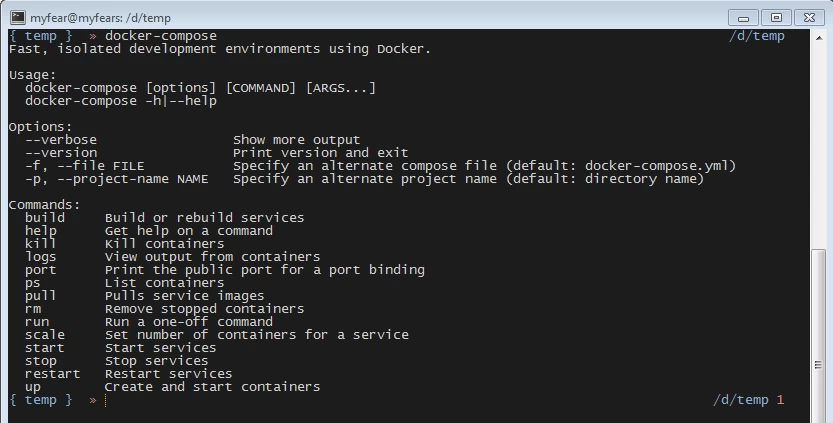Click 'Pulls service images' description
The height and width of the screenshot is (423, 833).
184,296
